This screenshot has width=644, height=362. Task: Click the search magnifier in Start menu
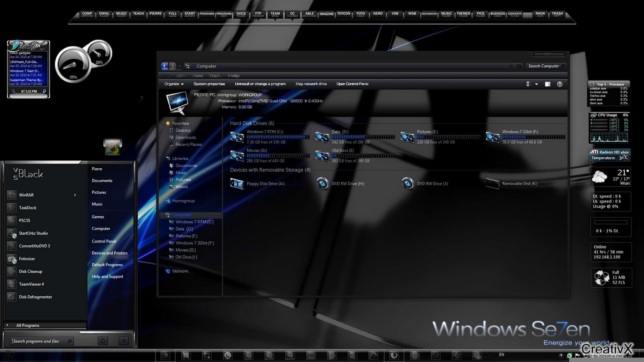point(70,341)
